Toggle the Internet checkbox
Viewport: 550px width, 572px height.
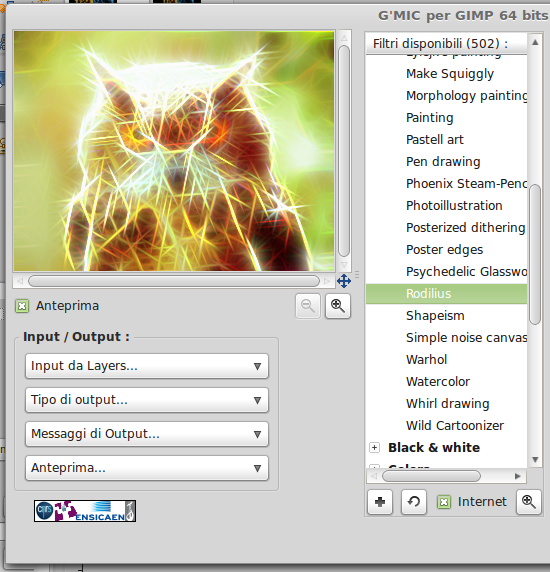(x=444, y=502)
